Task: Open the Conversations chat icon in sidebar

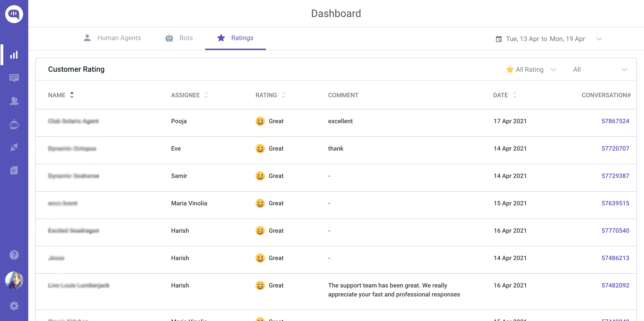Action: [14, 78]
